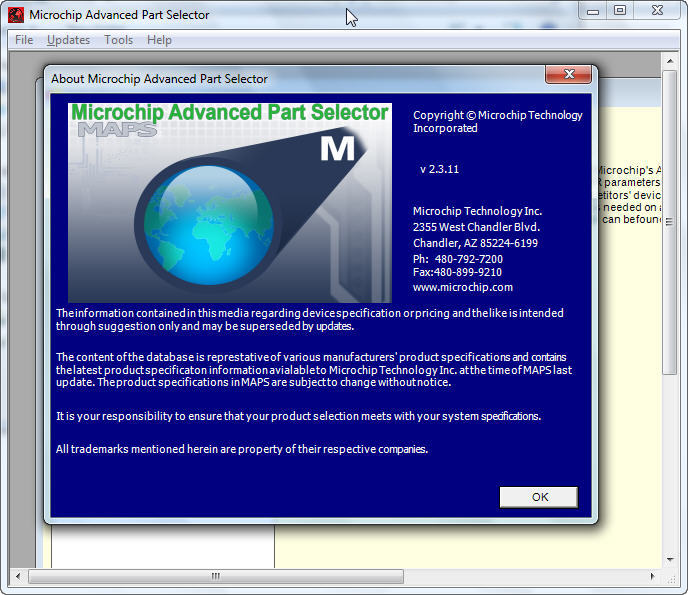Click the 'It is your responsibility' sentence
Viewport: 688px width, 595px height.
click(298, 416)
